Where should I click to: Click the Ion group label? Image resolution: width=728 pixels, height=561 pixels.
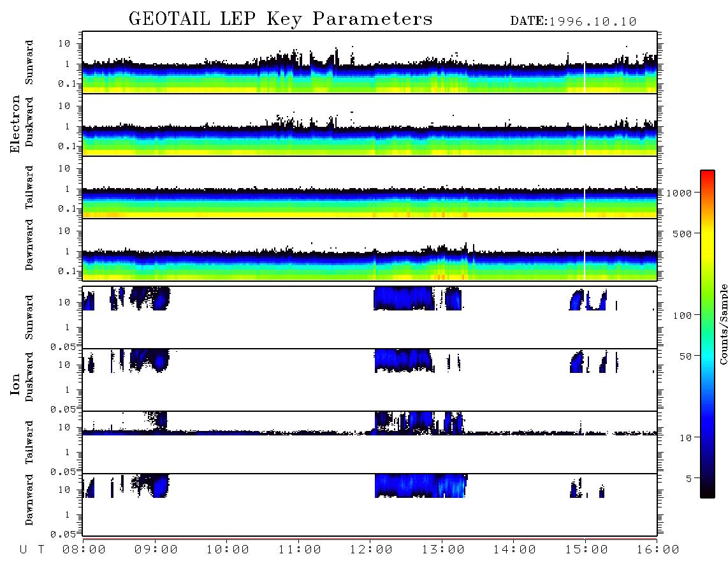[15, 384]
